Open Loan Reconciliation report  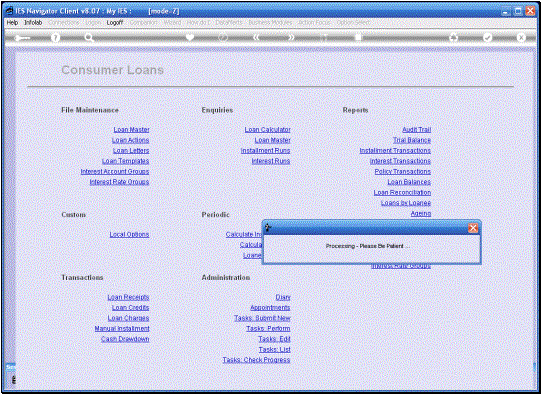tap(402, 193)
